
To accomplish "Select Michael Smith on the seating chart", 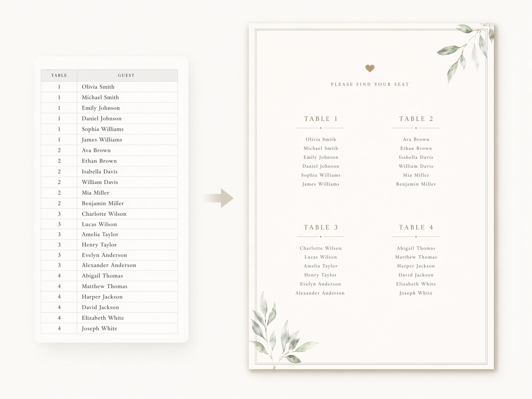I will [x=321, y=148].
